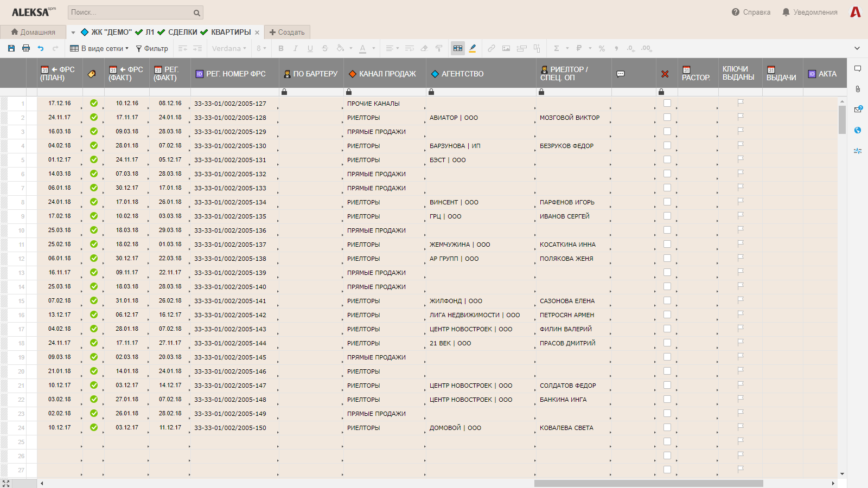Click the text wrap icon
Screen dimensions: 868x488
[x=410, y=48]
